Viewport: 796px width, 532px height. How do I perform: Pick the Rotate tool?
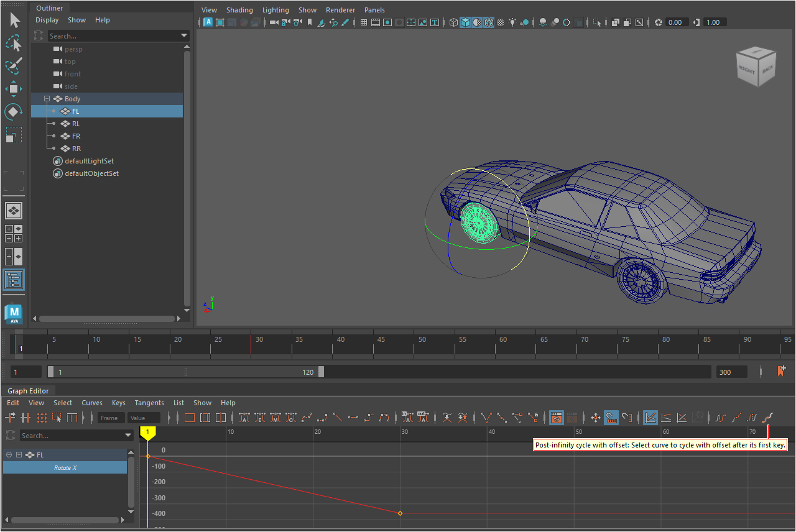14,112
